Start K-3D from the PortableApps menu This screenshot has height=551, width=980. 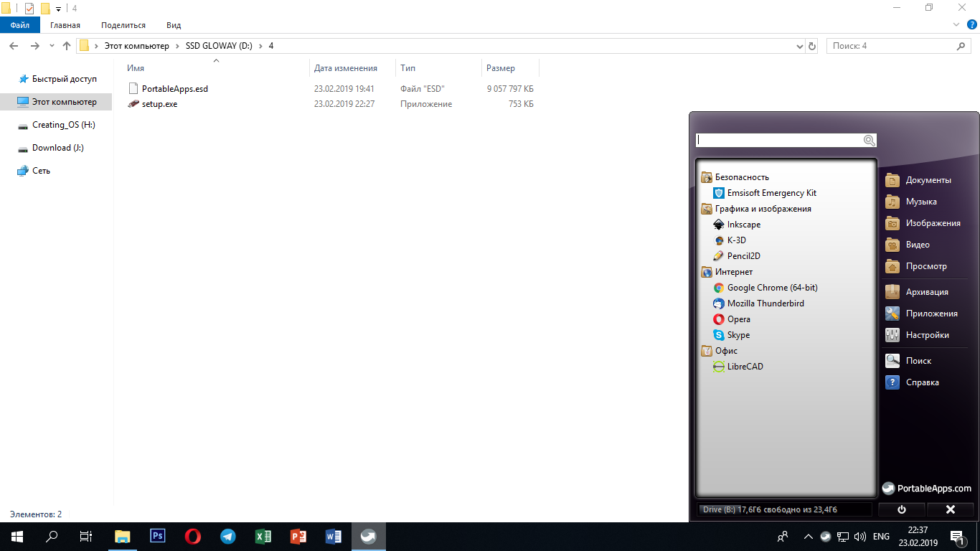[730, 240]
